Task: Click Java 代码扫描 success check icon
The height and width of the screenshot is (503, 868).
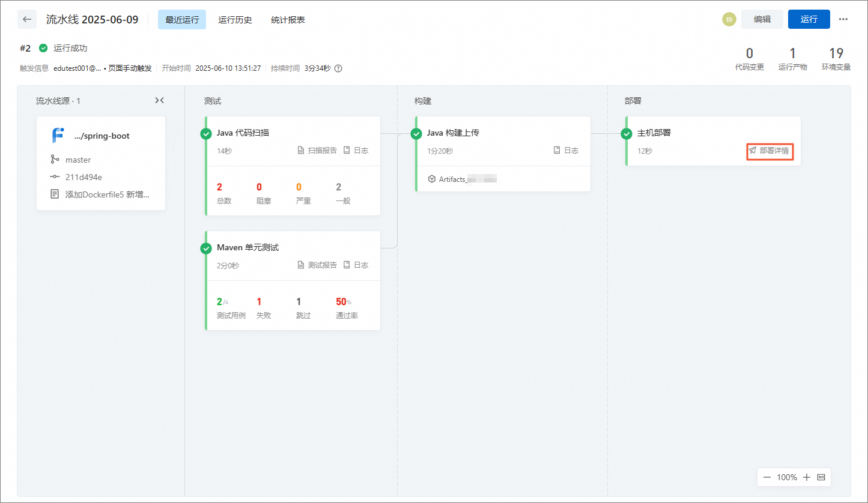Action: pyautogui.click(x=206, y=134)
